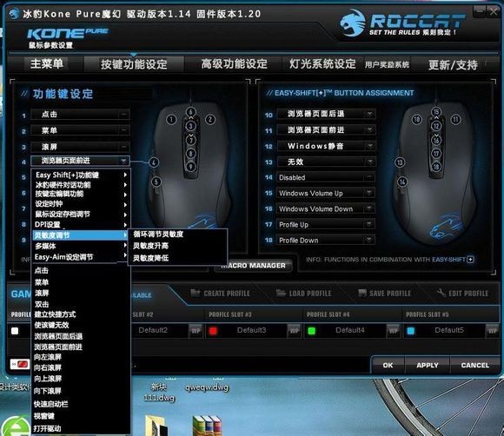The image size is (504, 436).
Task: Click the Easy-Shift plus icon in info line
Action: pyautogui.click(x=470, y=260)
